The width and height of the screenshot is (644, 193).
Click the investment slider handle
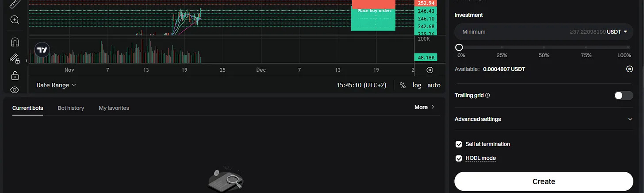click(459, 47)
